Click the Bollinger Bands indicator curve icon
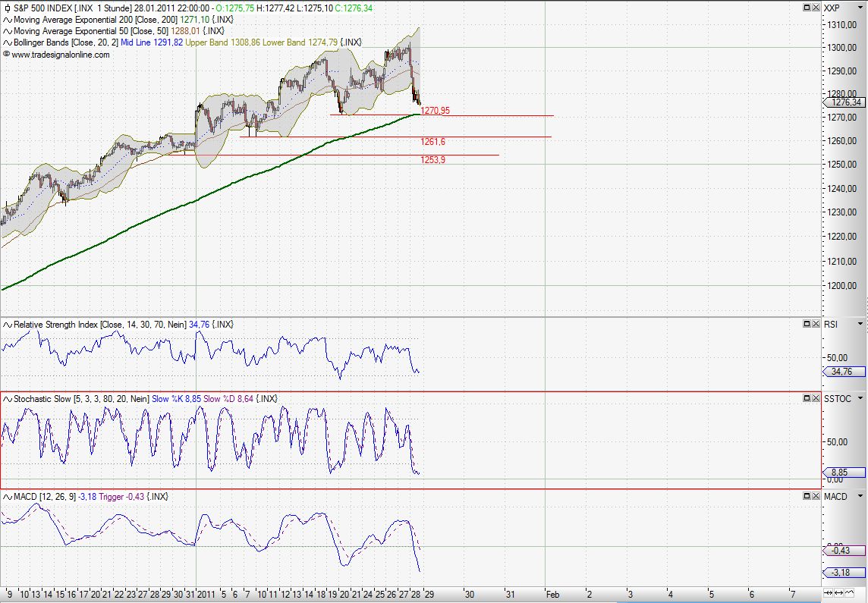The image size is (868, 603). (x=6, y=43)
